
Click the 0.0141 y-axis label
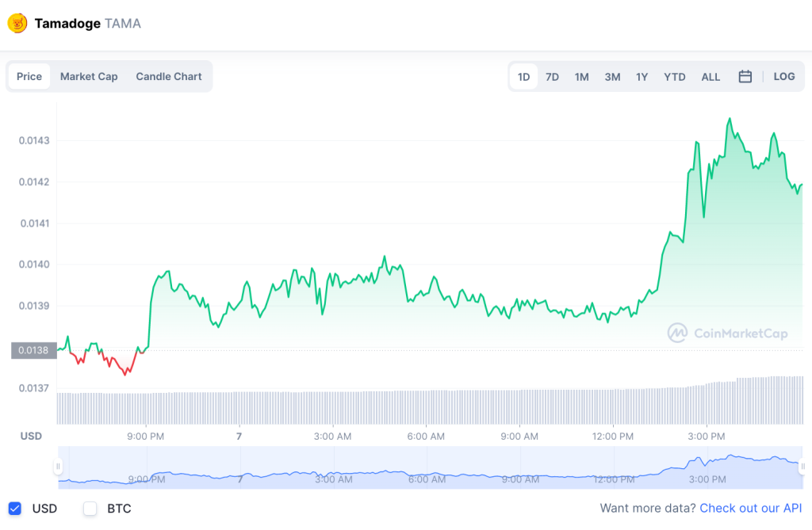(x=35, y=223)
